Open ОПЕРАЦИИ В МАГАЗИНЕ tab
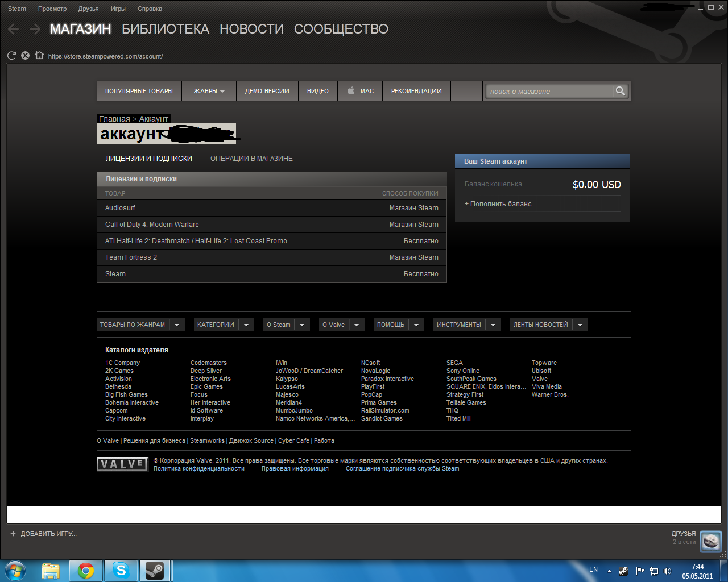 (251, 159)
